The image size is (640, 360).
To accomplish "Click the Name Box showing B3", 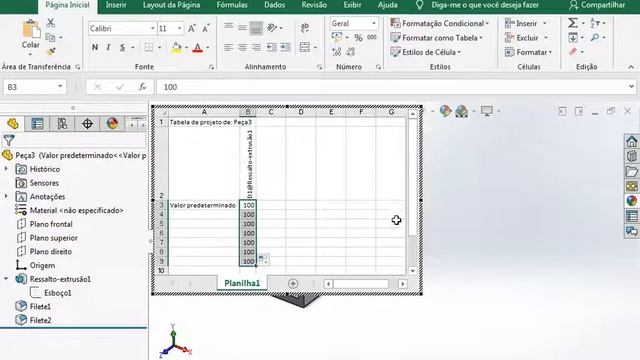I will pos(35,87).
